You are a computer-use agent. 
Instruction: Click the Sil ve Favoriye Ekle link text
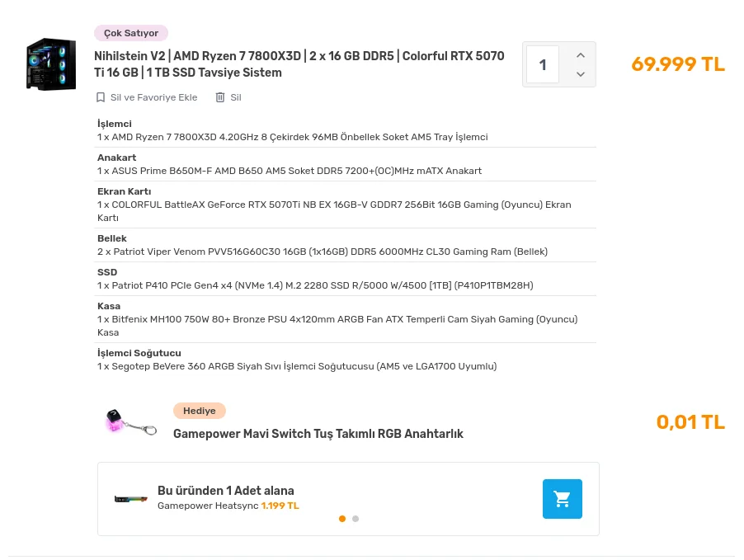coord(153,97)
